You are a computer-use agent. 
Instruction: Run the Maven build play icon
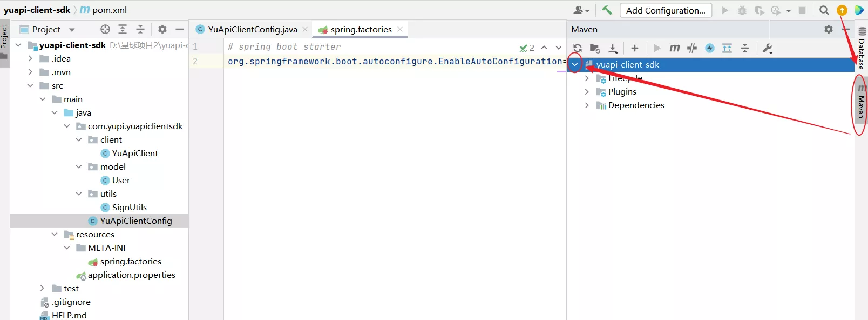(657, 48)
